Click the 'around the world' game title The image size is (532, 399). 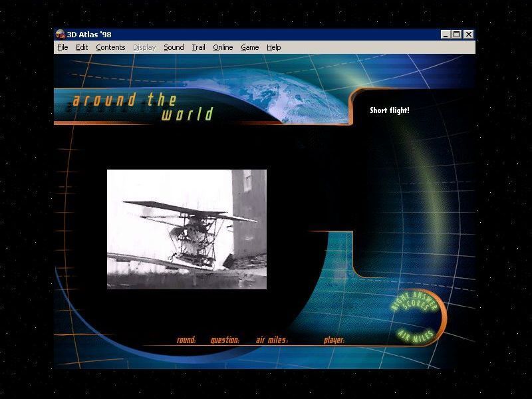[143, 107]
